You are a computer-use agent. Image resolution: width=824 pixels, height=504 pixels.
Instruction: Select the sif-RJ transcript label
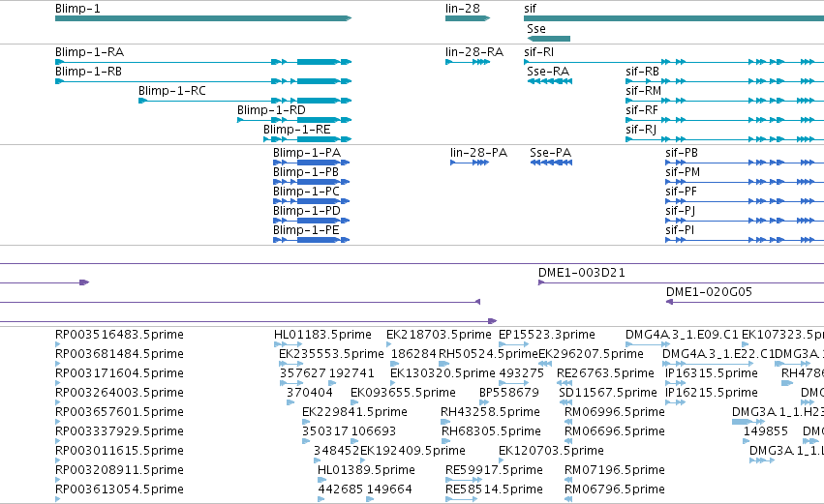click(641, 130)
